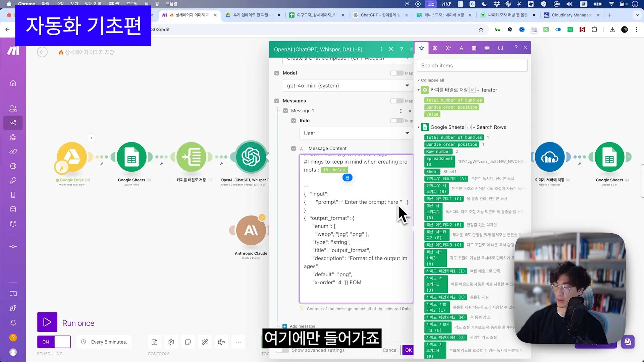Save the scenario with disk icon

(x=154, y=342)
